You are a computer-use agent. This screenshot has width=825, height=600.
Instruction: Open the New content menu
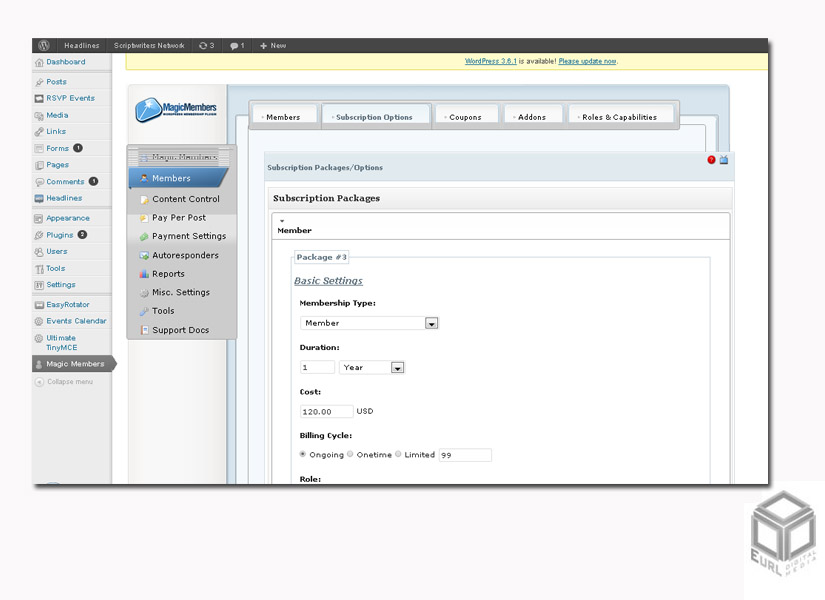[x=273, y=46]
